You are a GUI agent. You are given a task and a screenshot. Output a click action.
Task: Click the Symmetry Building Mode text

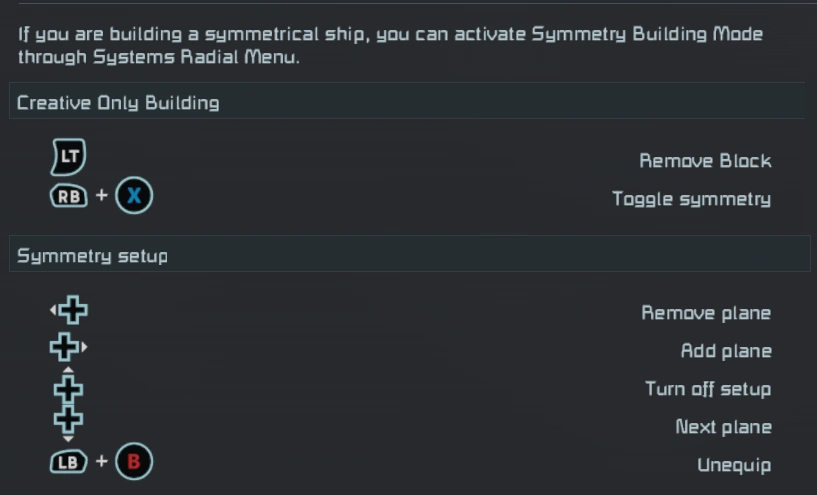click(647, 34)
